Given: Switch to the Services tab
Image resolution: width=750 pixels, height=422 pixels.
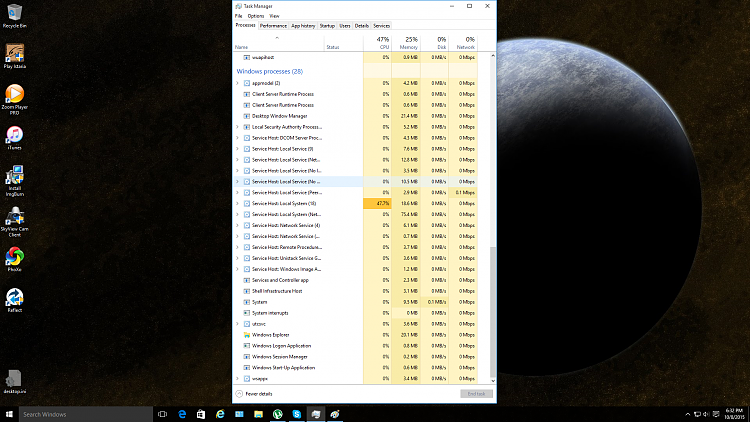Looking at the screenshot, I should pos(381,26).
